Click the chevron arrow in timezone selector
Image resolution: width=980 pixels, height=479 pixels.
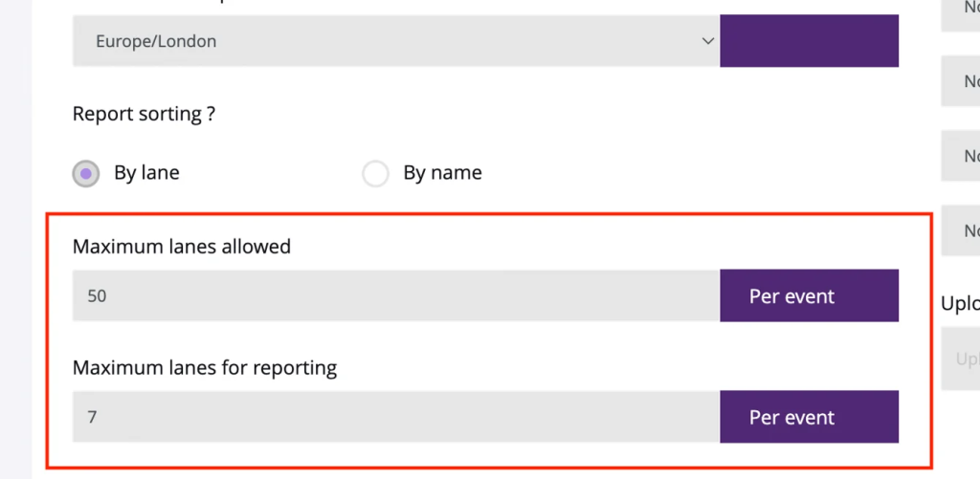tap(707, 41)
